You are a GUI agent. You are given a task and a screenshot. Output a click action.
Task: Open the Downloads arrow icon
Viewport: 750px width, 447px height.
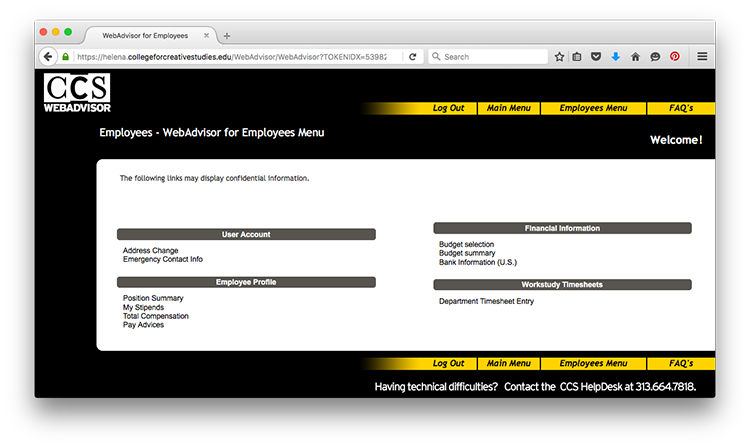[615, 57]
